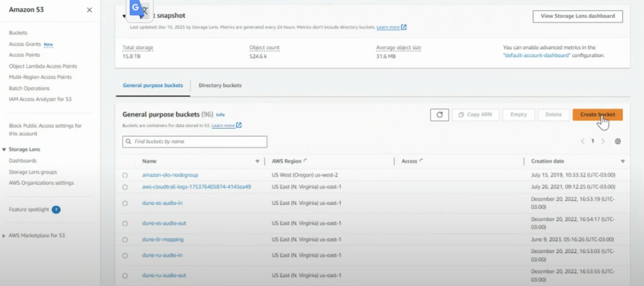The image size is (644, 286).
Task: Open the dune-ru-audio-out bucket link
Action: pyautogui.click(x=164, y=275)
